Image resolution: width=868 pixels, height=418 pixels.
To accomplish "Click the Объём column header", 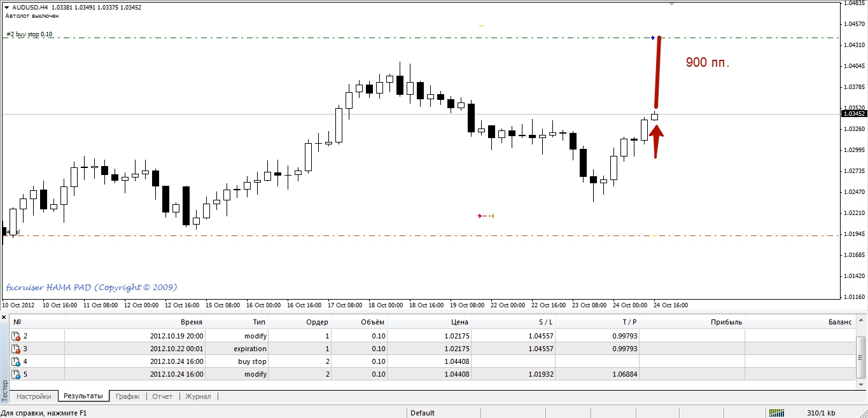I will (x=360, y=322).
